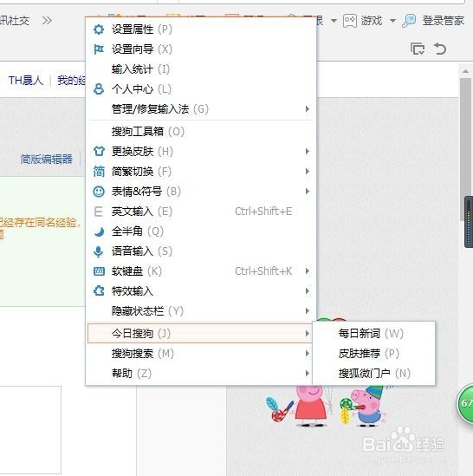Select 今日搜狗 (J) menu item

(200, 333)
